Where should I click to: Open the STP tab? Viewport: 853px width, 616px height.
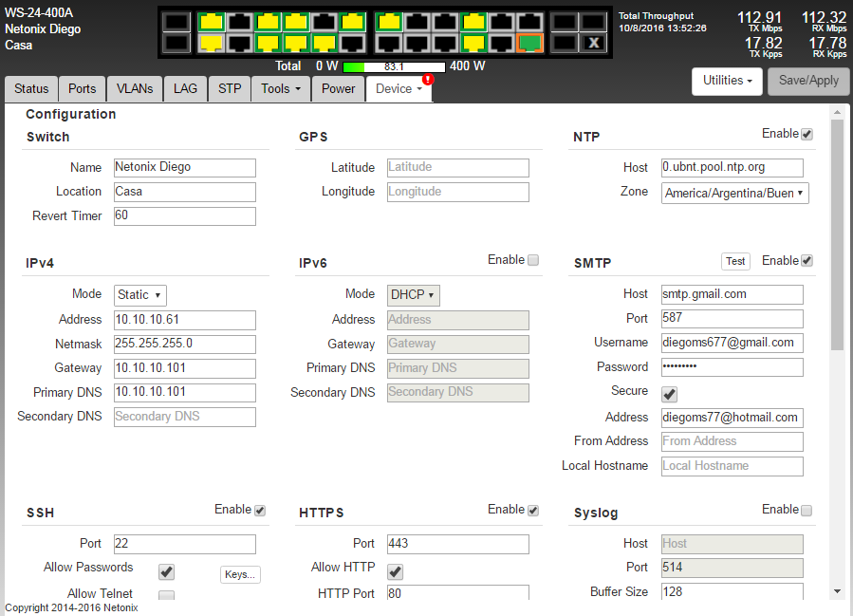230,88
